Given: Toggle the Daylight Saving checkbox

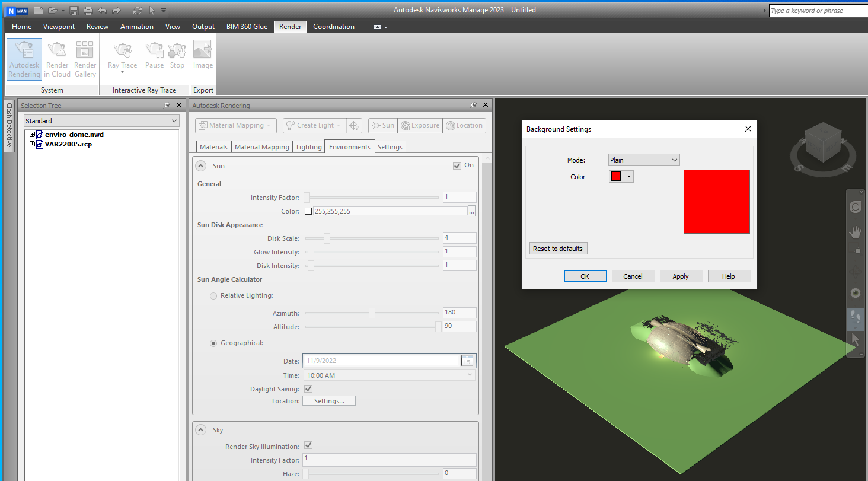Looking at the screenshot, I should [308, 389].
